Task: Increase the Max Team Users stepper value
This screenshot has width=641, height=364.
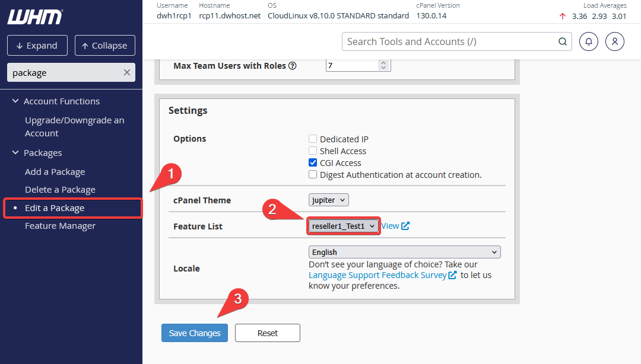Action: [x=383, y=63]
